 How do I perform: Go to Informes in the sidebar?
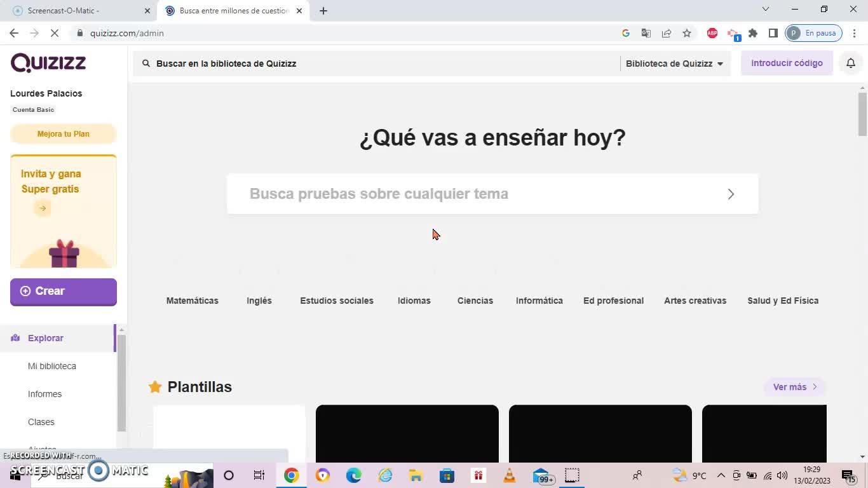tap(44, 394)
